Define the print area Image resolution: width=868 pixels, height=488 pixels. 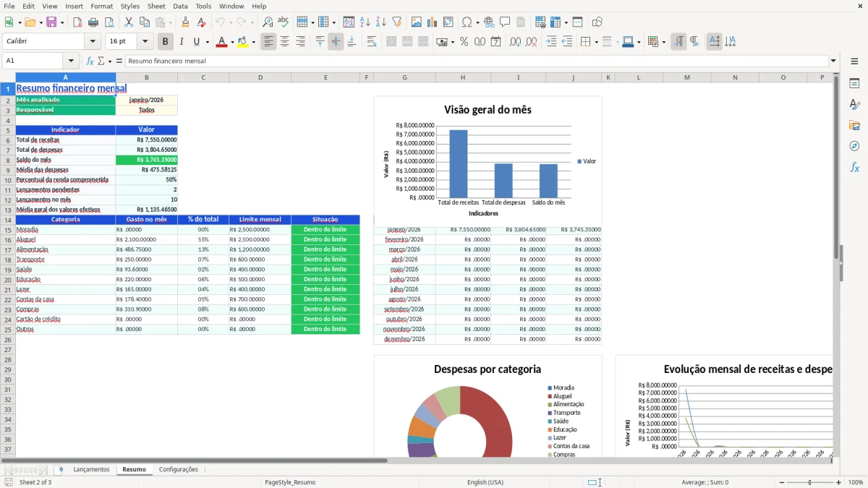pos(540,22)
